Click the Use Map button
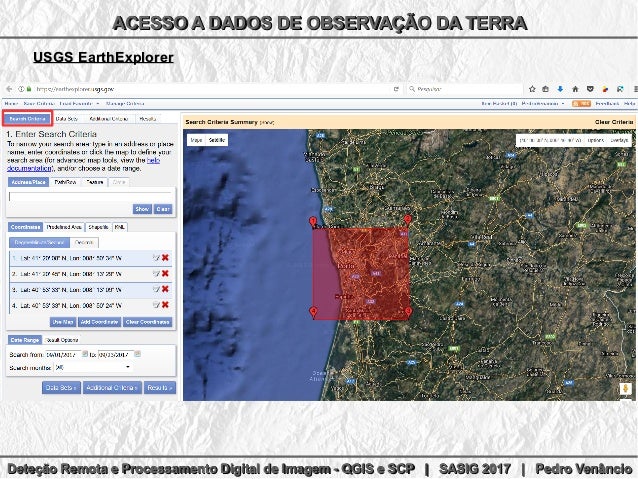 (63, 322)
